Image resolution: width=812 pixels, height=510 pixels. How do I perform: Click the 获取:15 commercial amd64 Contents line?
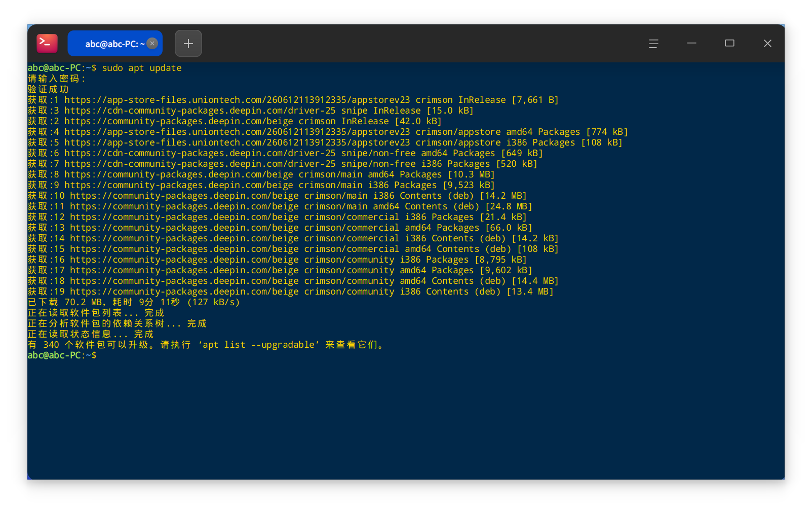293,249
